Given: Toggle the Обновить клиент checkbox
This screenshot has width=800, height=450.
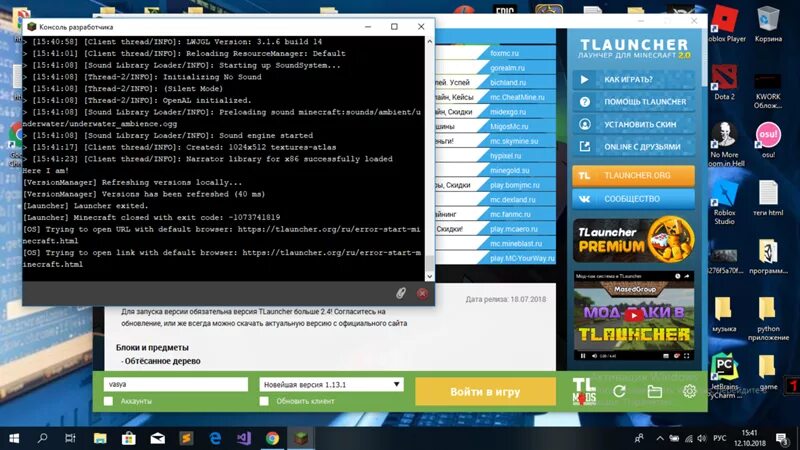Looking at the screenshot, I should (264, 401).
